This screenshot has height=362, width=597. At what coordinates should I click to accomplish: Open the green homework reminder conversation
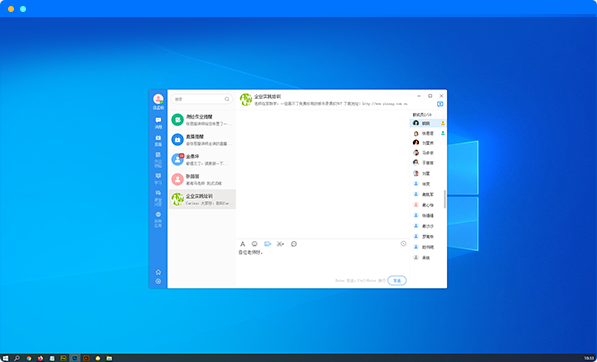point(202,120)
